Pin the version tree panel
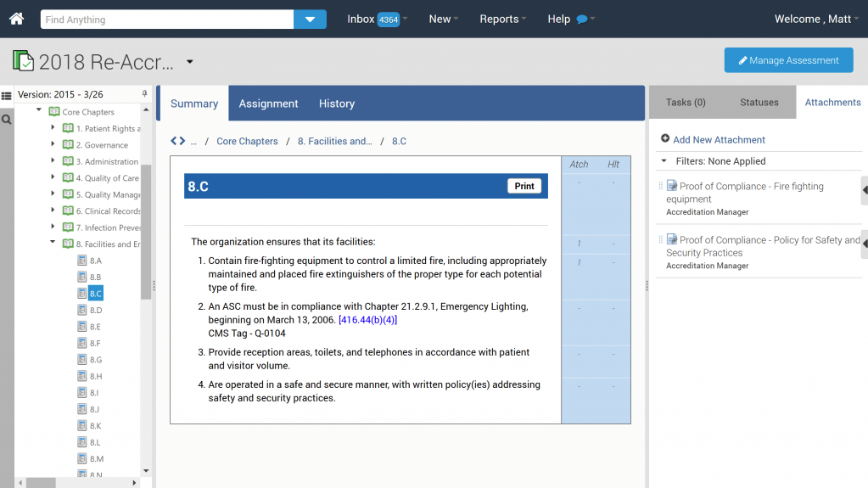The height and width of the screenshot is (488, 868). (x=144, y=94)
